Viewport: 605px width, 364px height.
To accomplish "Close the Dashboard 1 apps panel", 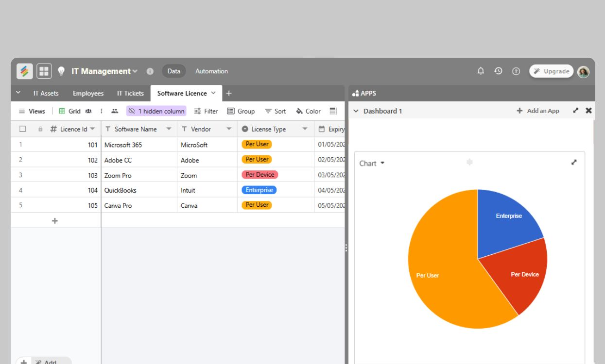I will (588, 111).
